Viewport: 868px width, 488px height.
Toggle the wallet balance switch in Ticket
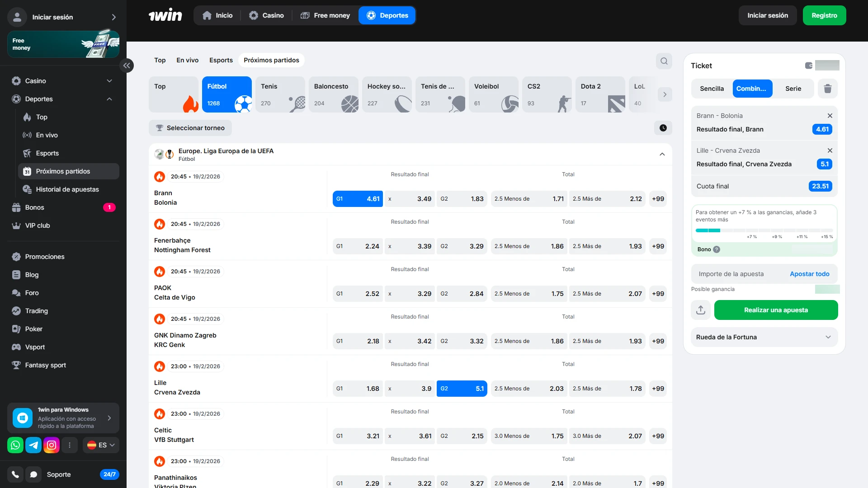click(x=809, y=66)
